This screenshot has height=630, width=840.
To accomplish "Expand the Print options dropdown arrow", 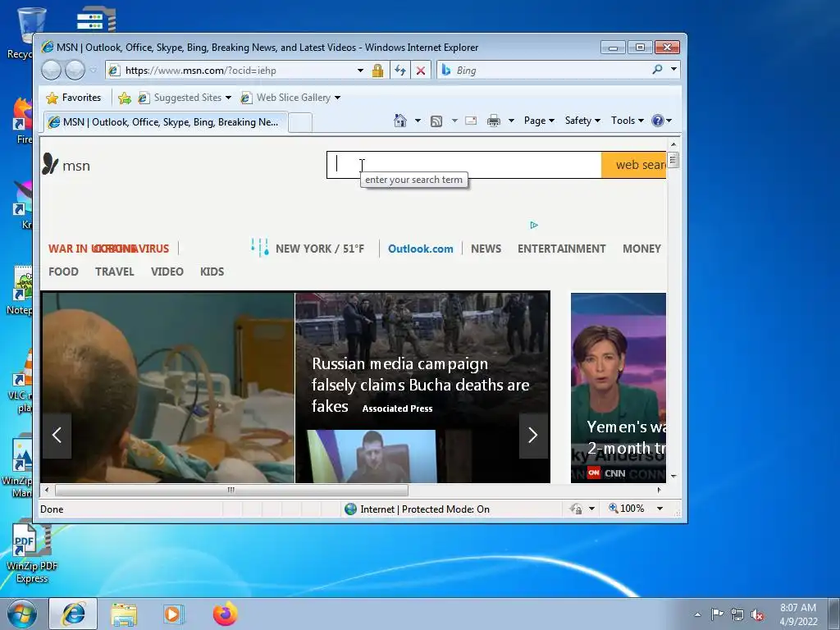I will coord(511,121).
